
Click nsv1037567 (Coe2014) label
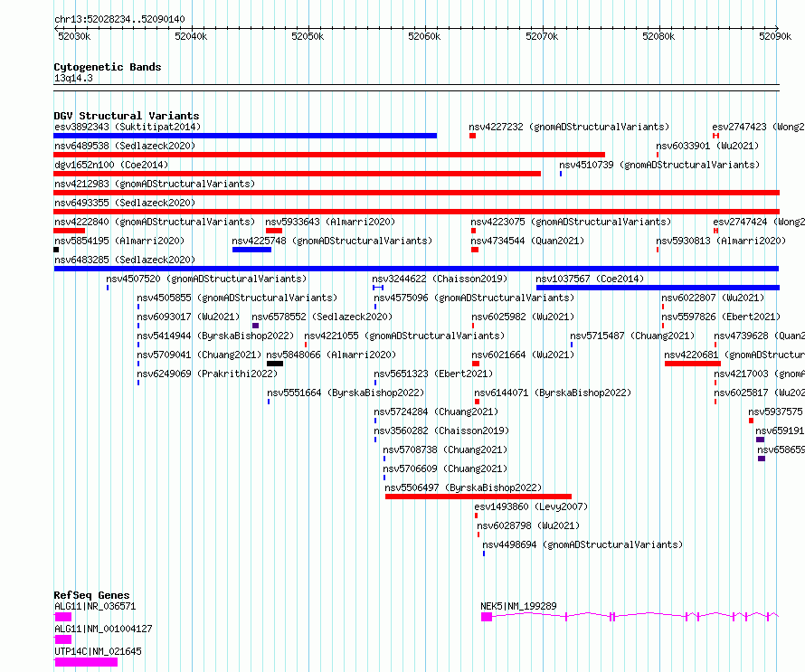(590, 279)
